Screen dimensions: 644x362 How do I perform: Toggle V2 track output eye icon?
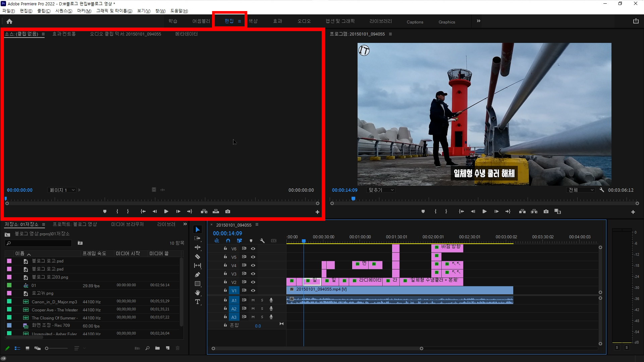coord(253,282)
